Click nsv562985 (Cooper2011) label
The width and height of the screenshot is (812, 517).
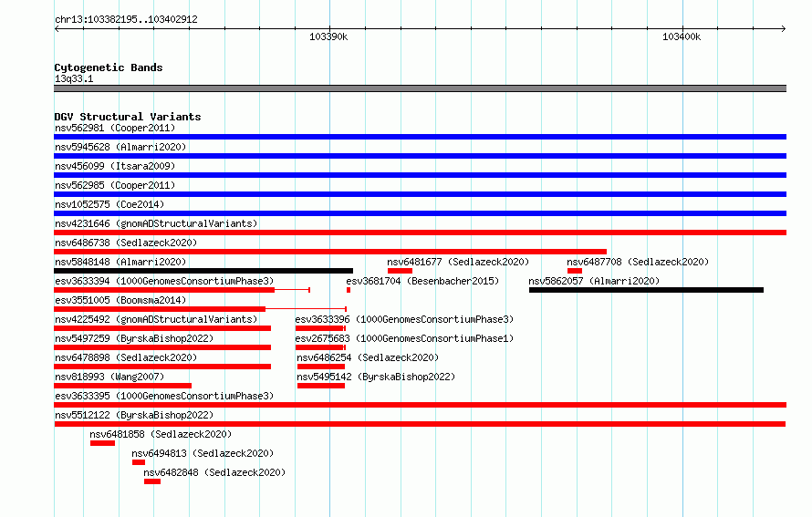115,185
